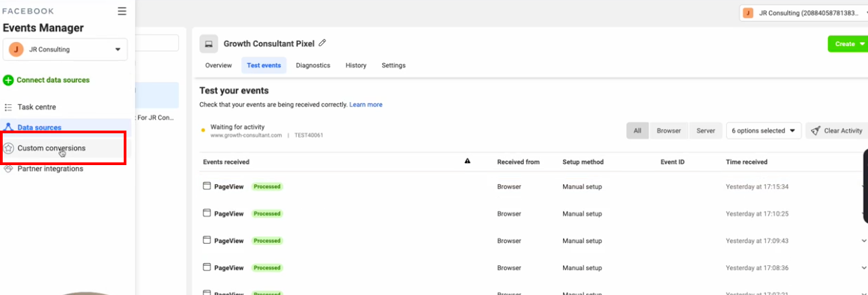This screenshot has width=868, height=295.
Task: Click the Time received column header
Action: pos(746,162)
